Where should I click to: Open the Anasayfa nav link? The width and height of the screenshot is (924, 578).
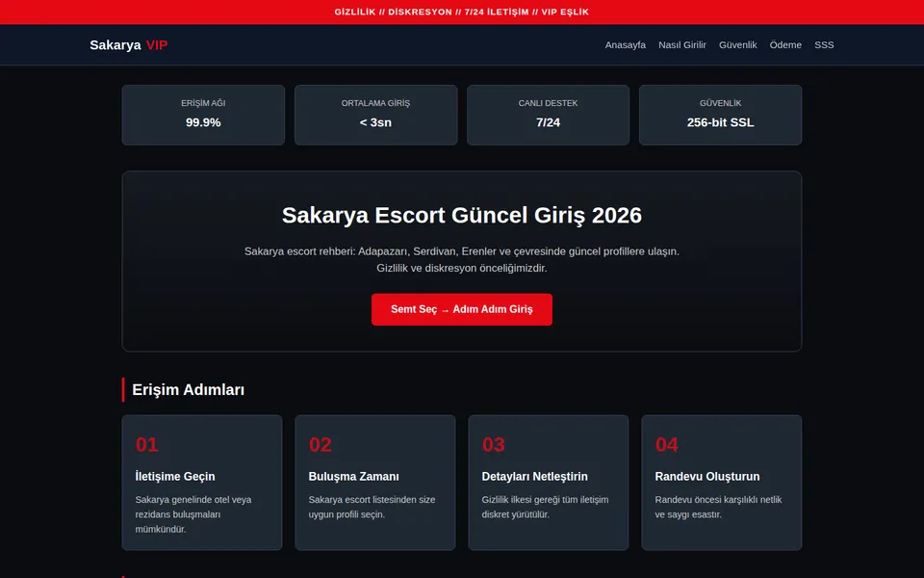click(x=626, y=45)
